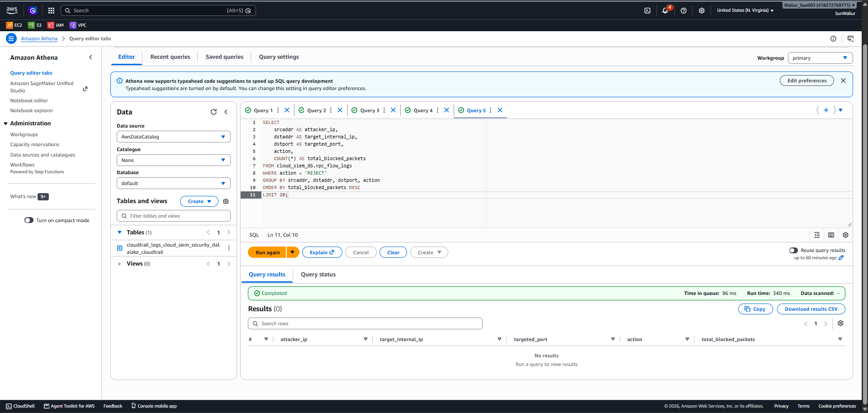Open the Query 2 tab options menu
Screen dimensions: 868x413
pos(331,110)
